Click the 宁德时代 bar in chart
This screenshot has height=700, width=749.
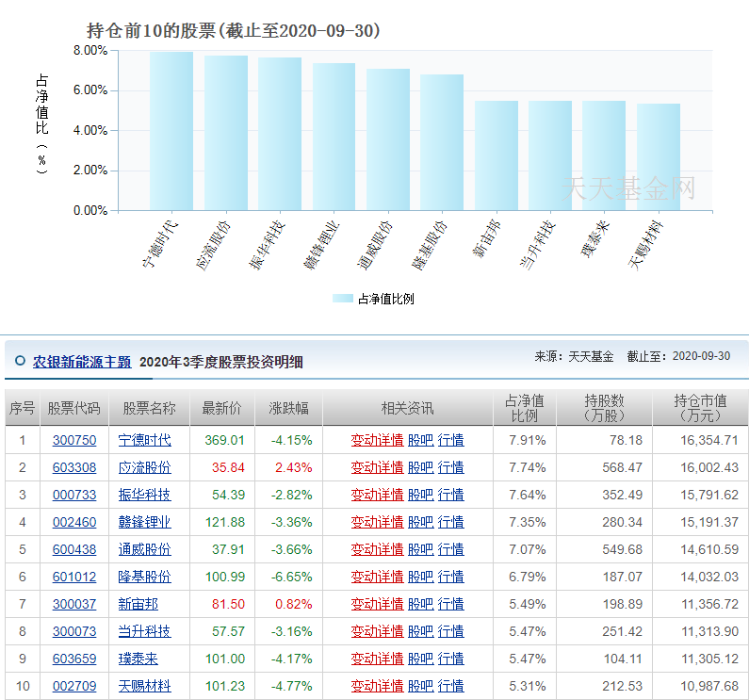coord(171,131)
